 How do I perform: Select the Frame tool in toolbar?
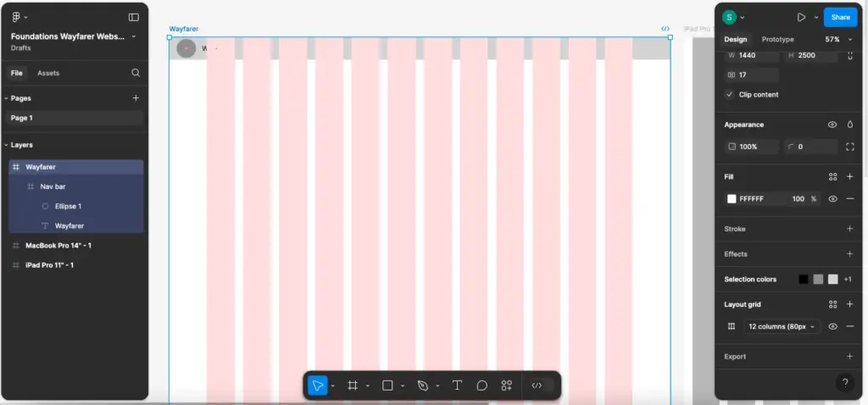pyautogui.click(x=353, y=386)
